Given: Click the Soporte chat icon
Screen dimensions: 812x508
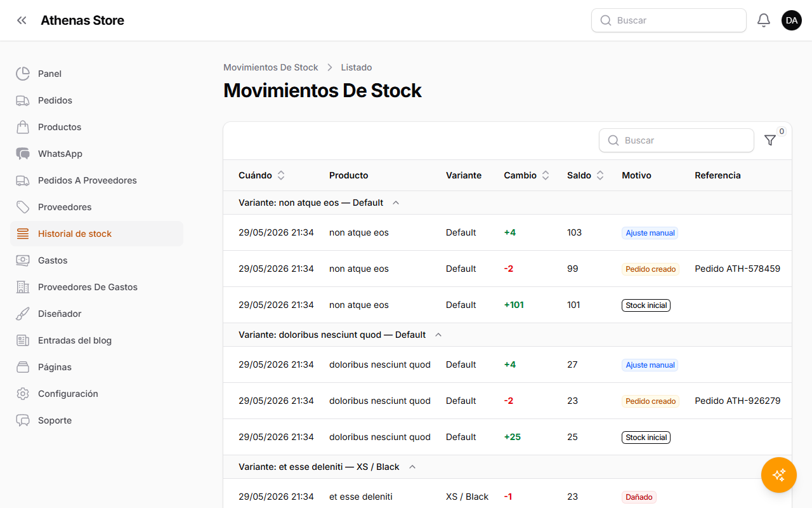Looking at the screenshot, I should [x=23, y=420].
